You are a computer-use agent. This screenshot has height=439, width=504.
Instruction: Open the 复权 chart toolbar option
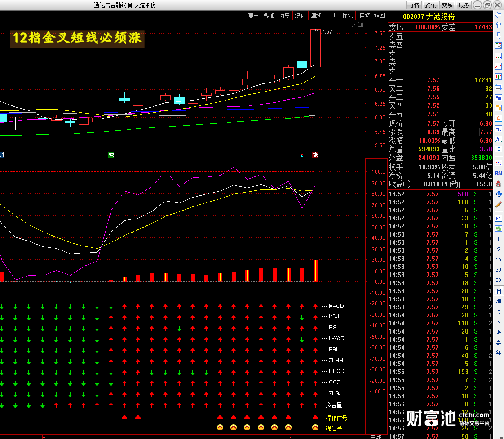coord(254,15)
